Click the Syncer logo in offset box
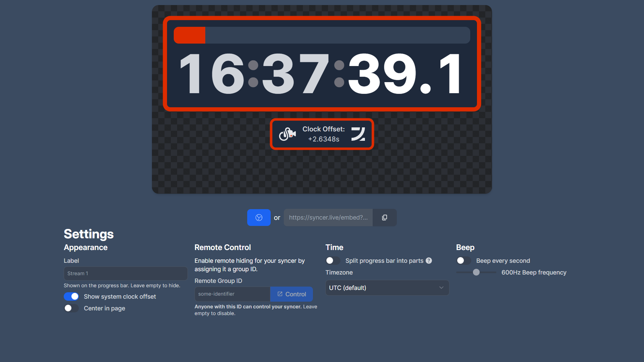This screenshot has width=644, height=362. pyautogui.click(x=358, y=134)
